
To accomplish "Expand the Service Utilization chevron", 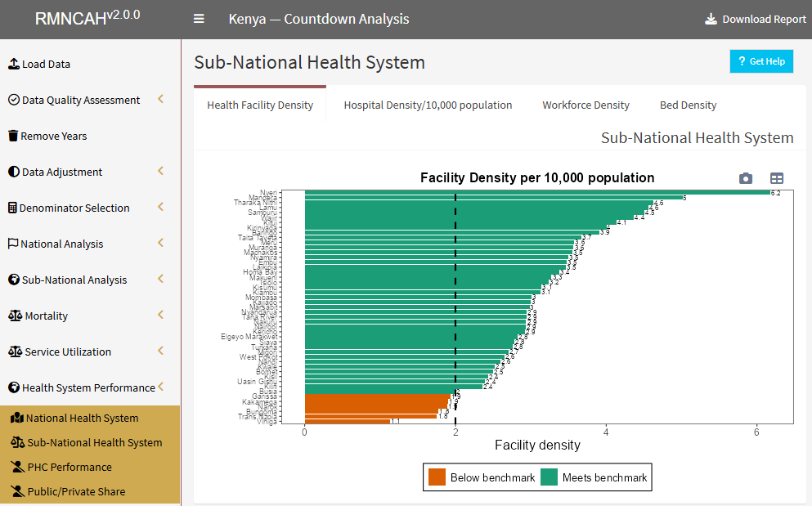I will 160,351.
